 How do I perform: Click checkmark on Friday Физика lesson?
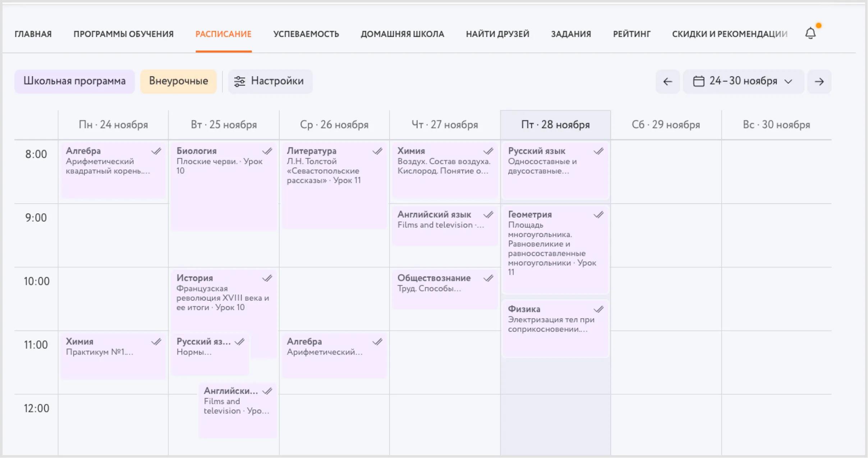(598, 309)
